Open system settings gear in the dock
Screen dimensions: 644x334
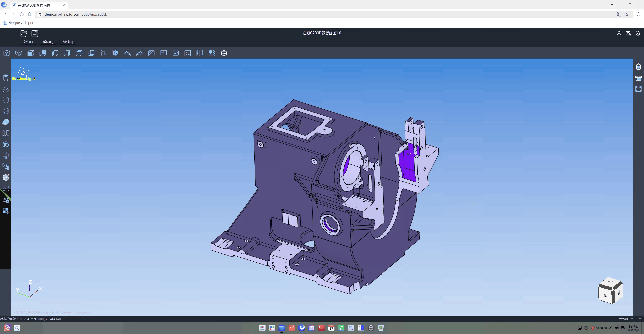[x=371, y=328]
